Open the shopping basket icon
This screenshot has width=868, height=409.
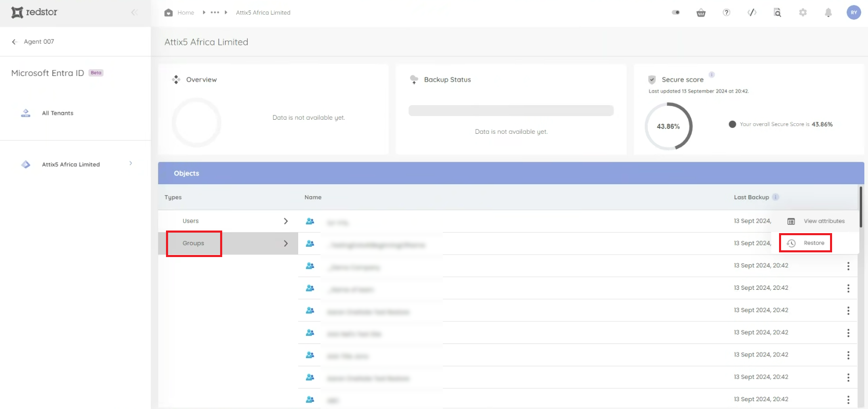coord(701,13)
